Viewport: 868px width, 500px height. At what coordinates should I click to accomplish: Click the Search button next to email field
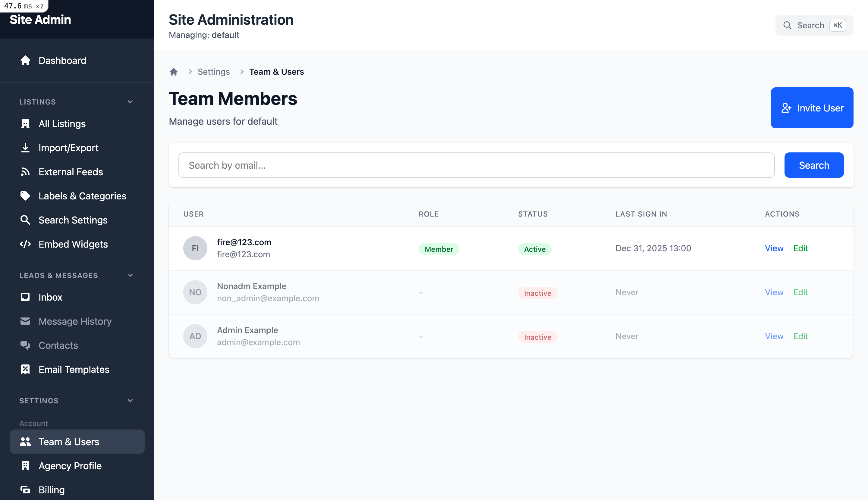[814, 165]
